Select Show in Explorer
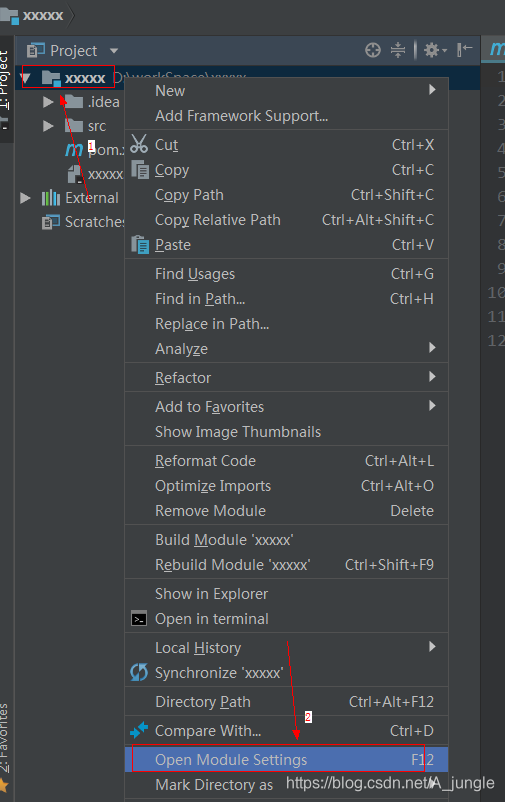Image resolution: width=505 pixels, height=802 pixels. pyautogui.click(x=287, y=594)
